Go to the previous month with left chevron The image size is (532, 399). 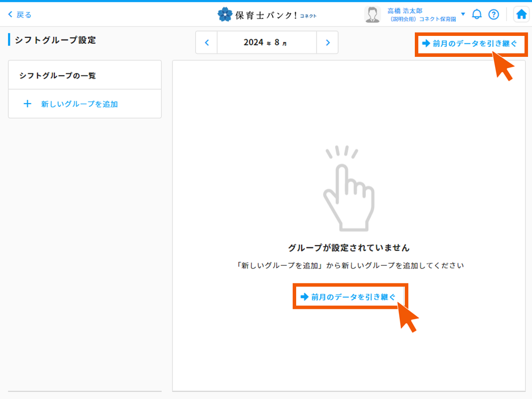coord(206,42)
